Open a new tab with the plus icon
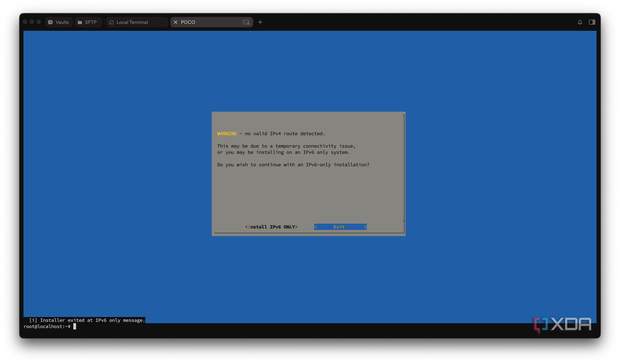Screen dimensions: 620x364 pyautogui.click(x=260, y=22)
